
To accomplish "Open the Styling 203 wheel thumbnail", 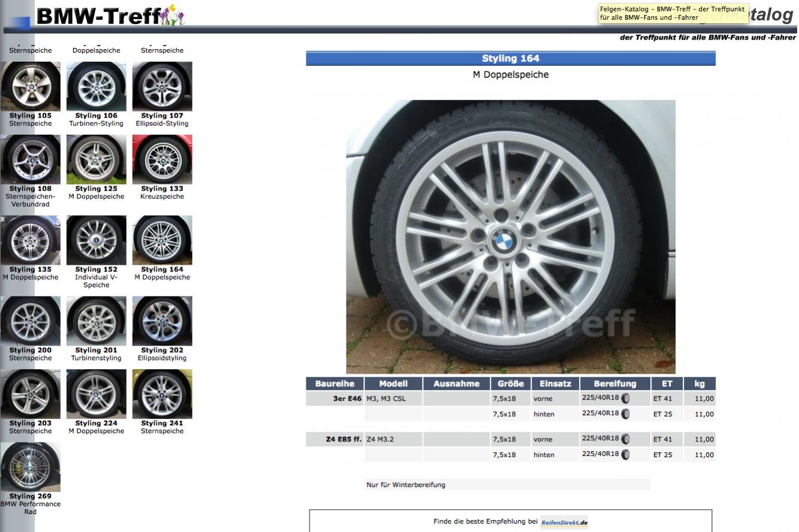I will [31, 394].
